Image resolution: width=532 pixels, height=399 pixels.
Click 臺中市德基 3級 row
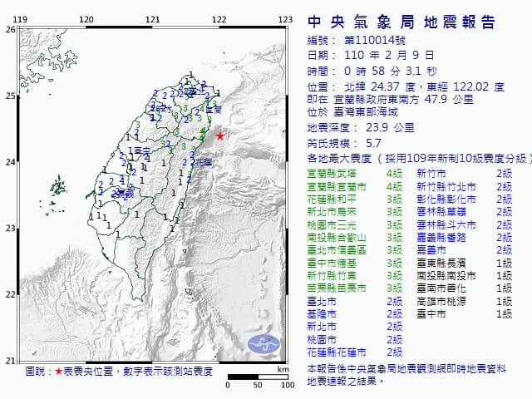pos(355,264)
